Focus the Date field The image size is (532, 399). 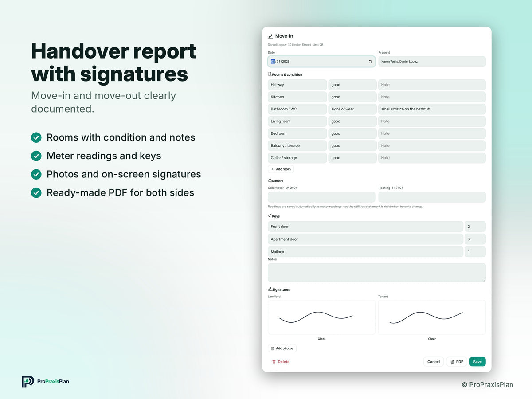pyautogui.click(x=321, y=62)
